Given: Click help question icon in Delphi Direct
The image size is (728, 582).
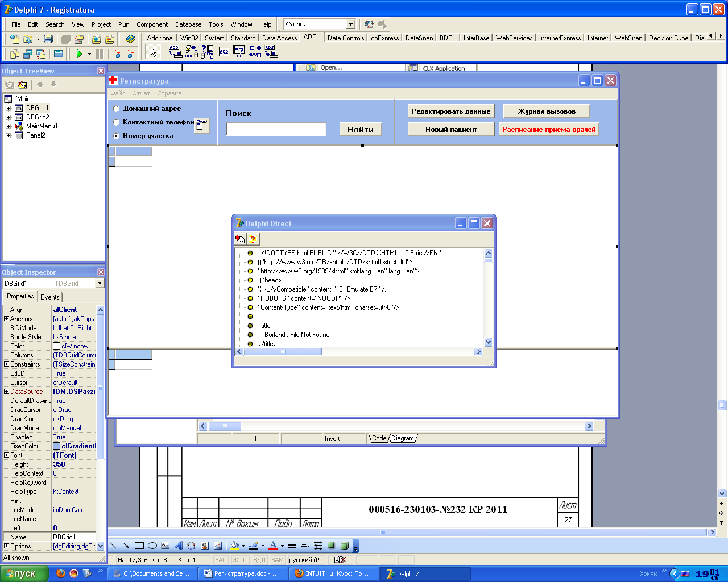Looking at the screenshot, I should (x=253, y=239).
